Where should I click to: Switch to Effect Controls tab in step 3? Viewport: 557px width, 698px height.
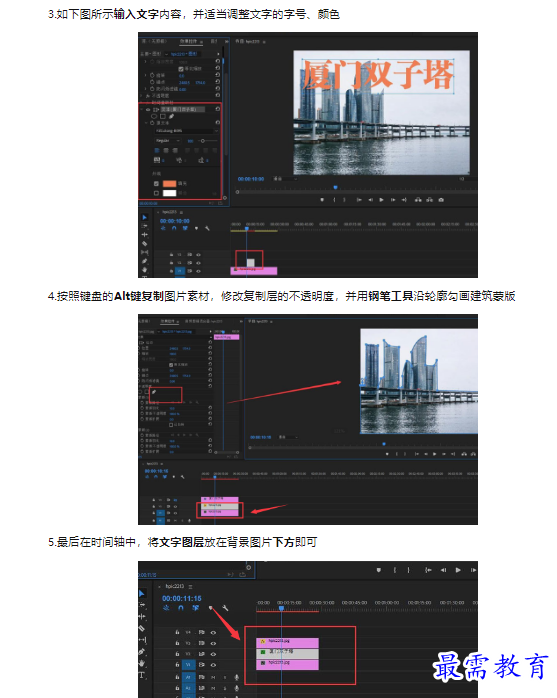coord(189,41)
